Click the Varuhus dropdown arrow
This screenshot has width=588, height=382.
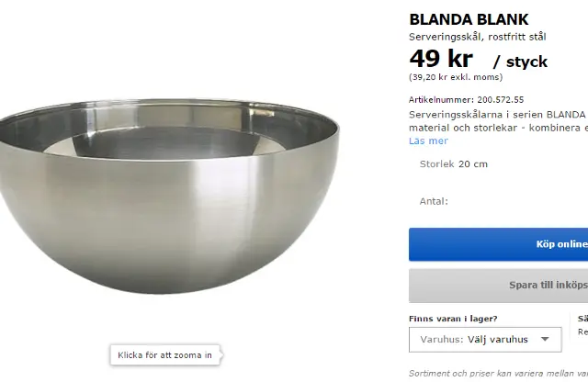point(547,339)
